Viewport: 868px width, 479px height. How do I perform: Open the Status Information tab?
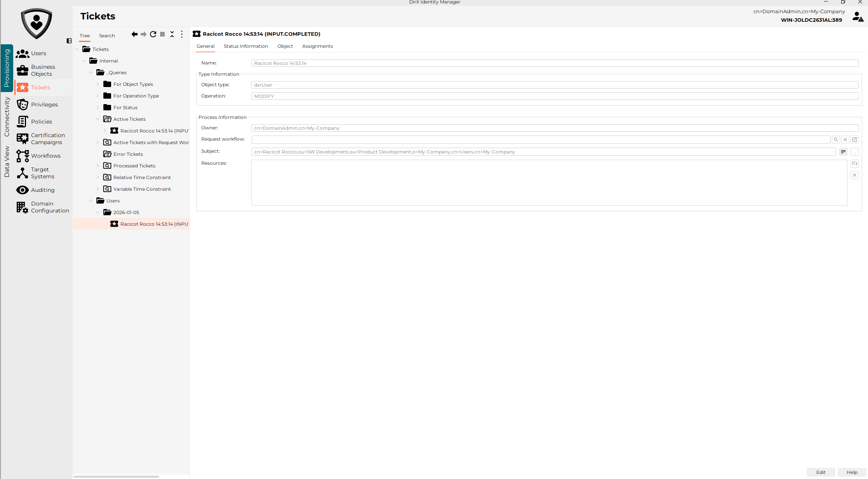point(246,46)
